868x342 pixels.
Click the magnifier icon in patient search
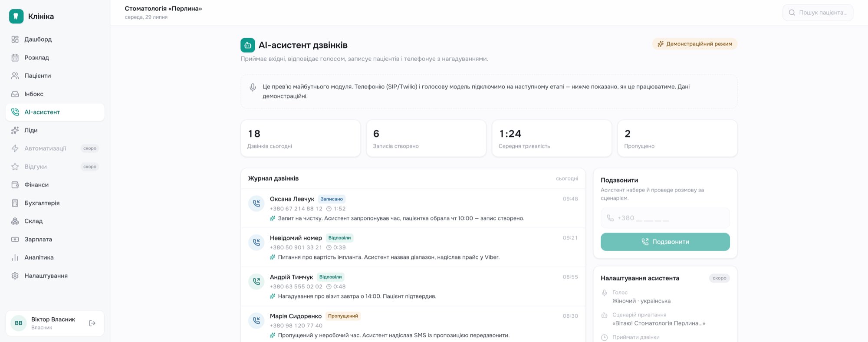tap(792, 13)
